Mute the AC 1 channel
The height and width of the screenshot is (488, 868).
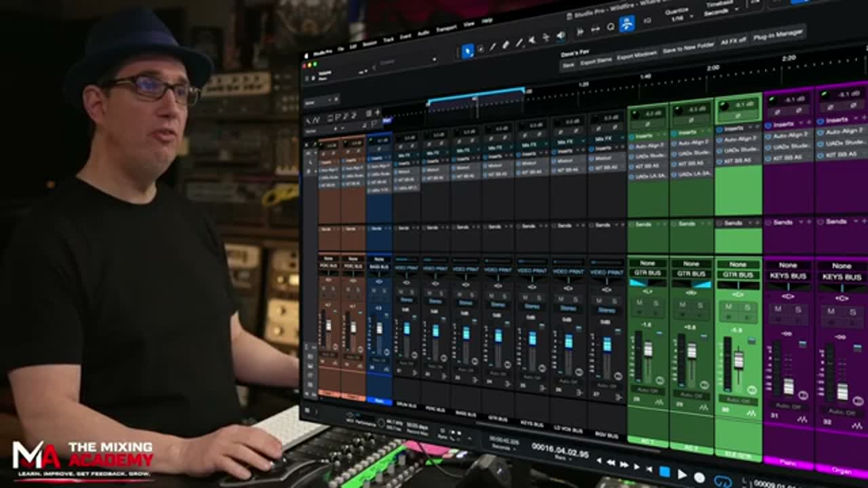(x=639, y=303)
